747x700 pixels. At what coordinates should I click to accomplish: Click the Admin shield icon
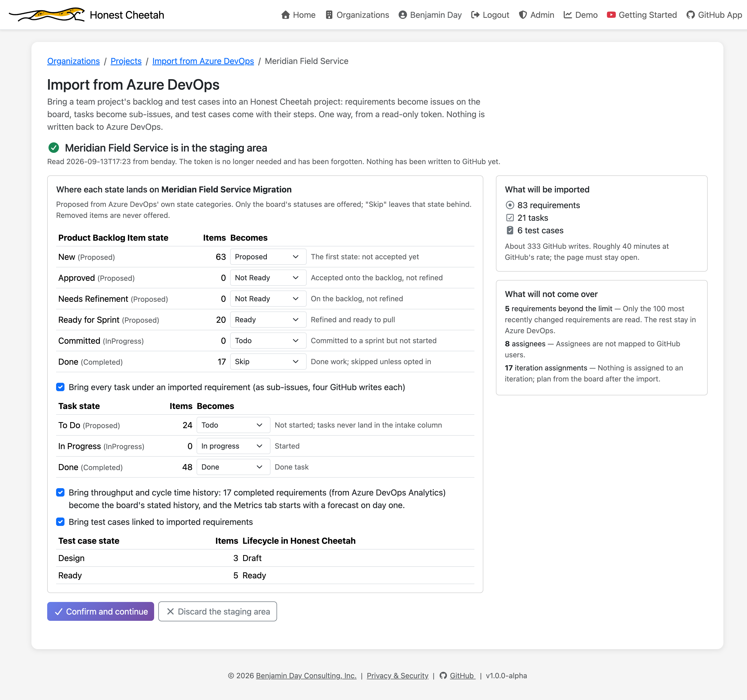click(x=523, y=15)
